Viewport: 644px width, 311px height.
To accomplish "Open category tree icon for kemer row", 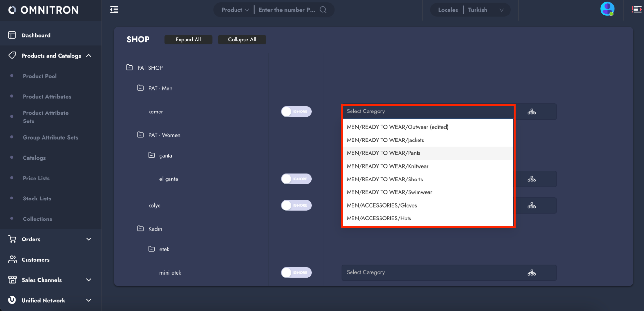I will tap(532, 112).
